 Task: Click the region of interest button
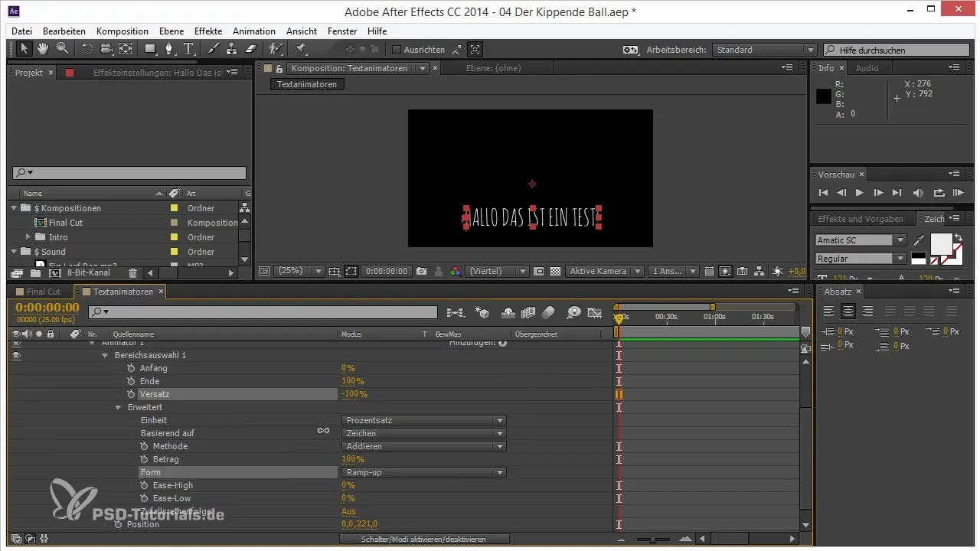[351, 271]
